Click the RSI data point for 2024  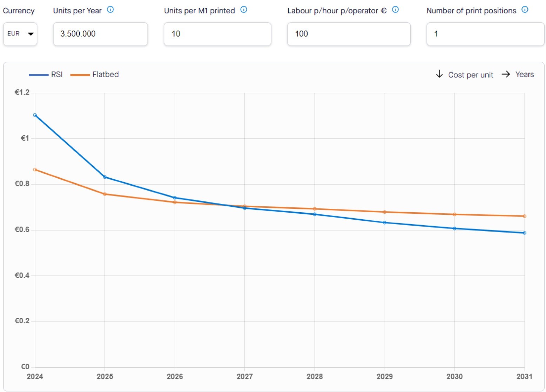35,115
